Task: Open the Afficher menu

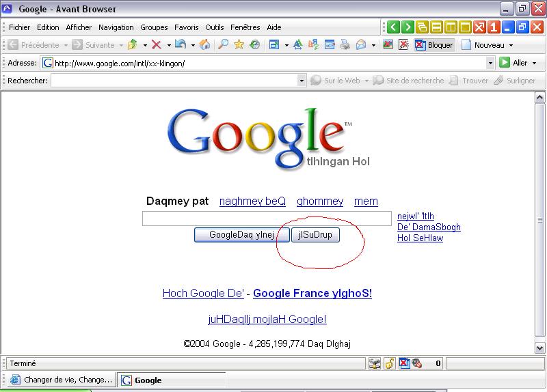Action: point(79,27)
